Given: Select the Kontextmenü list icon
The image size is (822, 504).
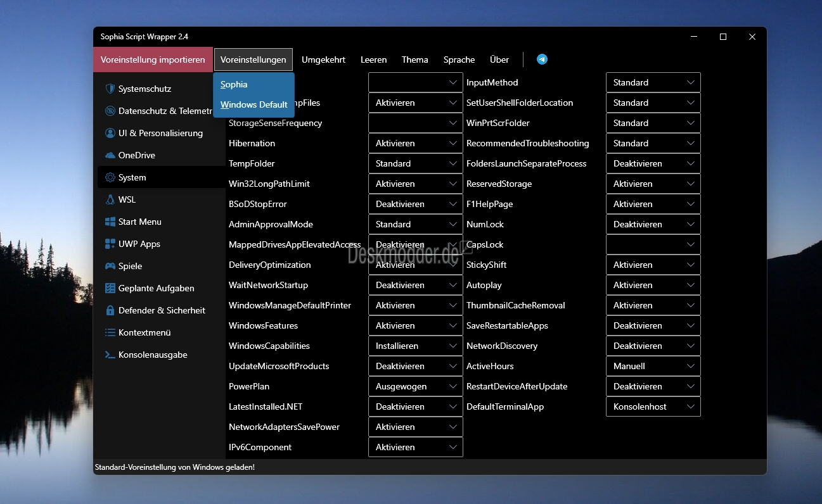Looking at the screenshot, I should click(110, 332).
